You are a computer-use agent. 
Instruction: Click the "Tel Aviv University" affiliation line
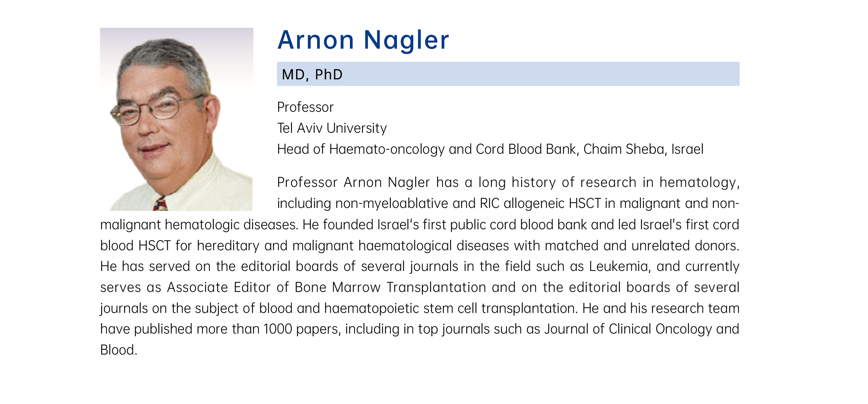click(332, 128)
